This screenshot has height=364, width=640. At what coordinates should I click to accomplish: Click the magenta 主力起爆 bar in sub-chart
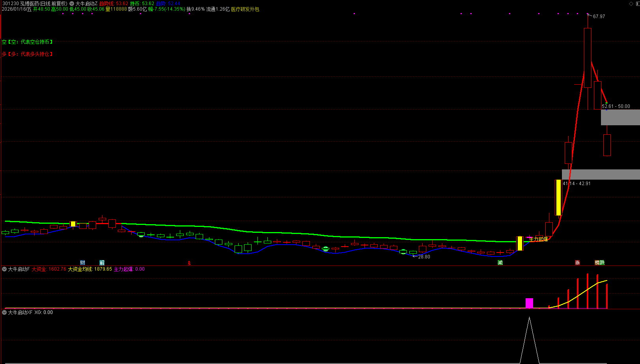tap(529, 303)
